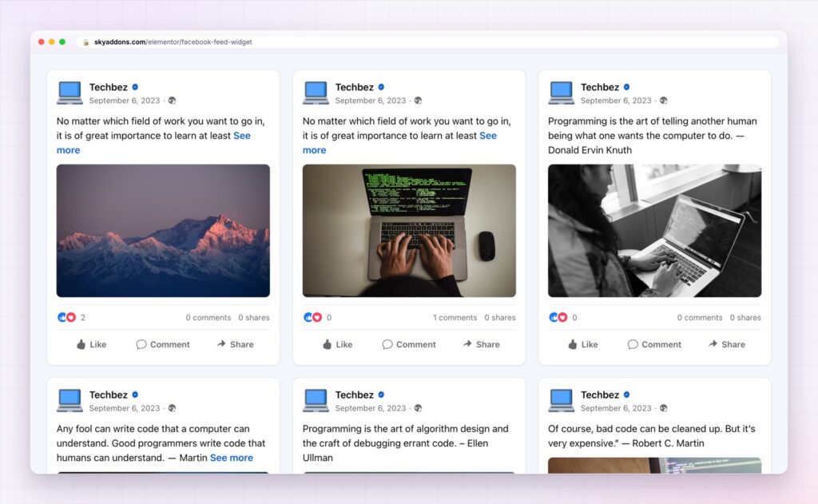Open Techbez page name on Robert C. Martin post
818x504 pixels.
coord(600,395)
